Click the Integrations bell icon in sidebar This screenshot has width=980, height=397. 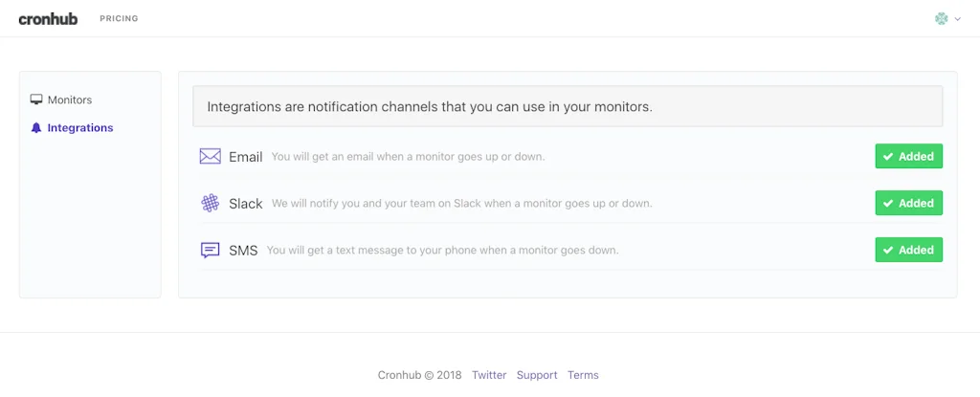pyautogui.click(x=36, y=127)
